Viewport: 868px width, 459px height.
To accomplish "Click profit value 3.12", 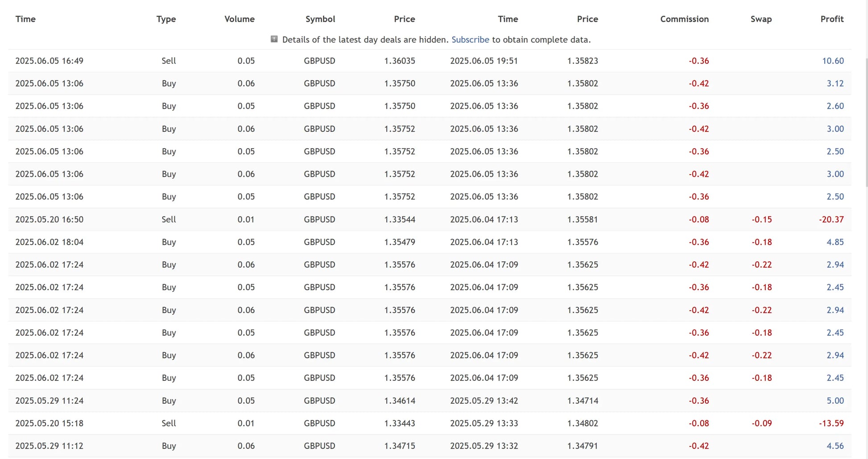I will (x=835, y=83).
